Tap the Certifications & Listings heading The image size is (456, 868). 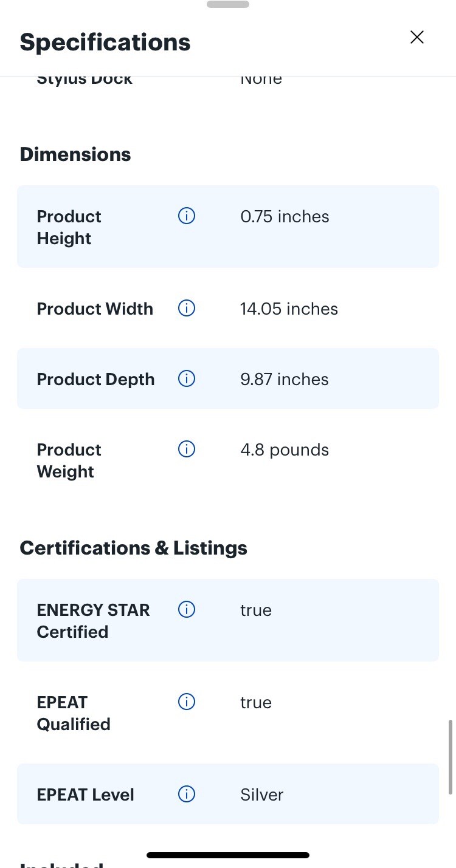134,548
